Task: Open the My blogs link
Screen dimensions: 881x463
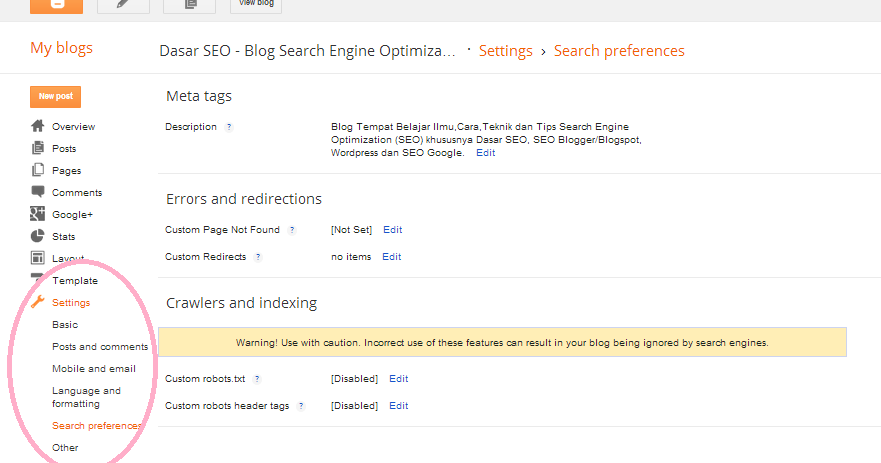Action: [61, 48]
